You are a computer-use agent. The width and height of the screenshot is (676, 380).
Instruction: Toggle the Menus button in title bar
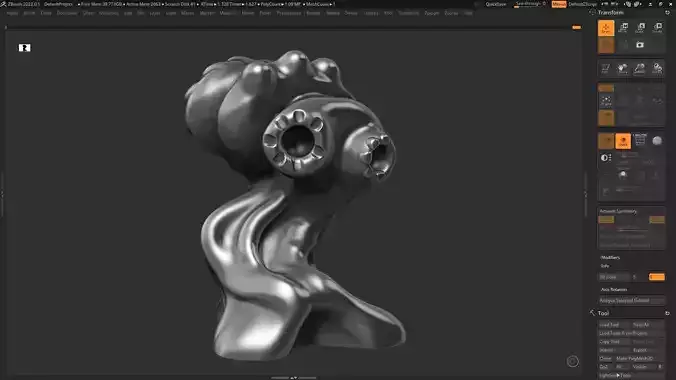(559, 4)
